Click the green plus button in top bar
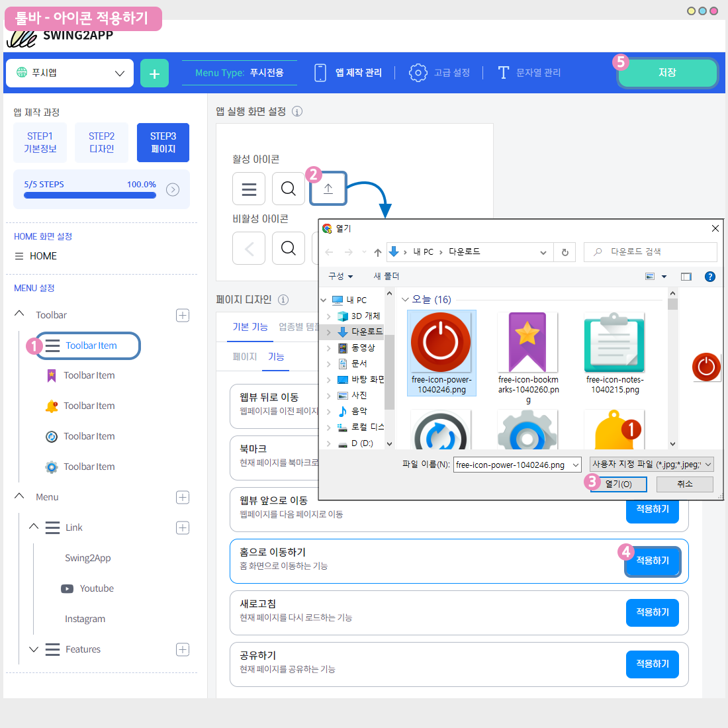This screenshot has height=728, width=728. tap(154, 73)
